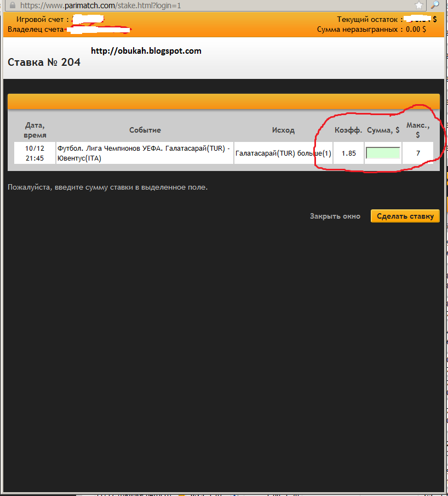Click the outcome Галатасарай(TUR) больше(1)
Screen dimensions: 448x496
pos(283,153)
